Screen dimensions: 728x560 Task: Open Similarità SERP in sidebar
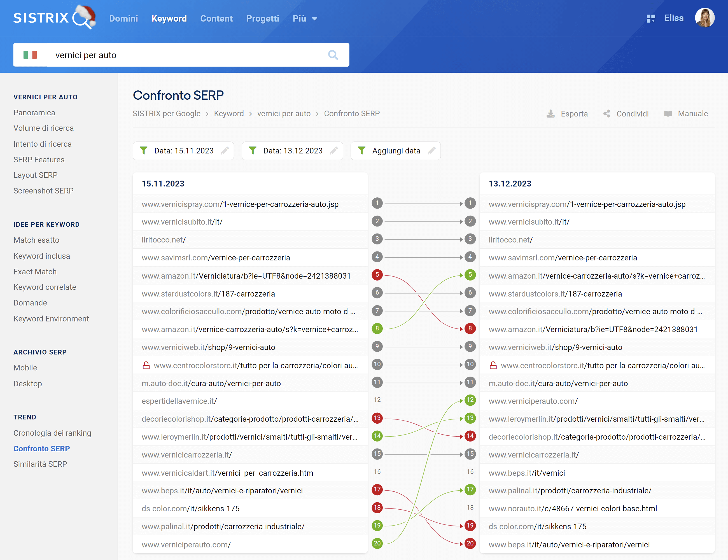40,464
